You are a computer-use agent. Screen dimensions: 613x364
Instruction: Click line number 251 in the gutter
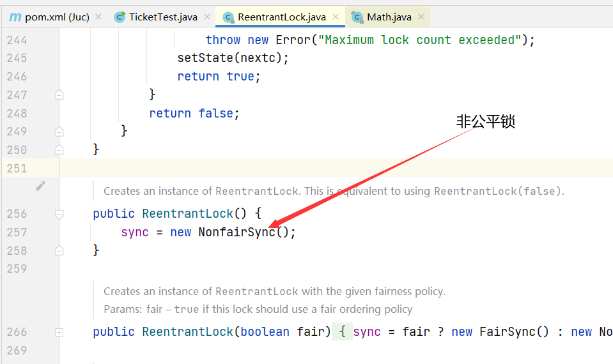tap(17, 169)
